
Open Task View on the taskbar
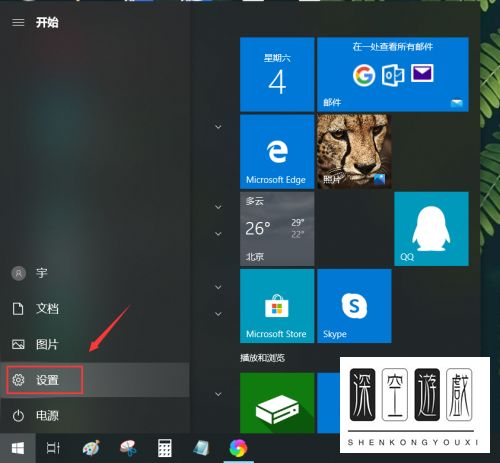(53, 448)
